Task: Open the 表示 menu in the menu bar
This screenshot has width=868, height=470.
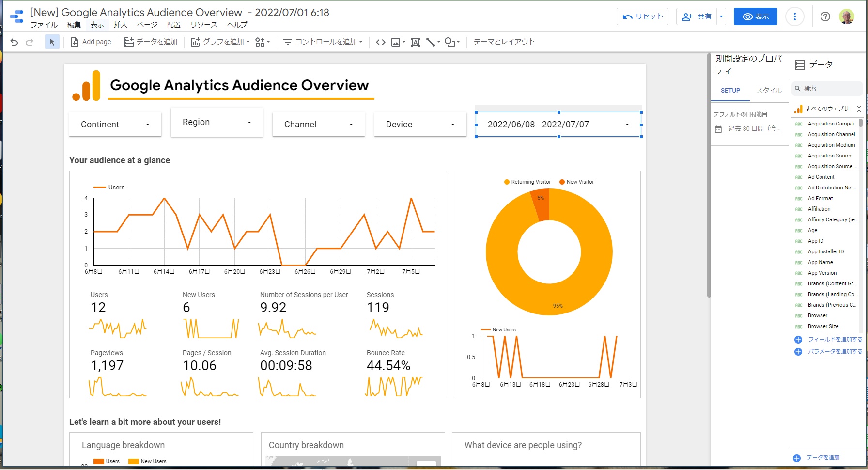Action: pos(97,25)
